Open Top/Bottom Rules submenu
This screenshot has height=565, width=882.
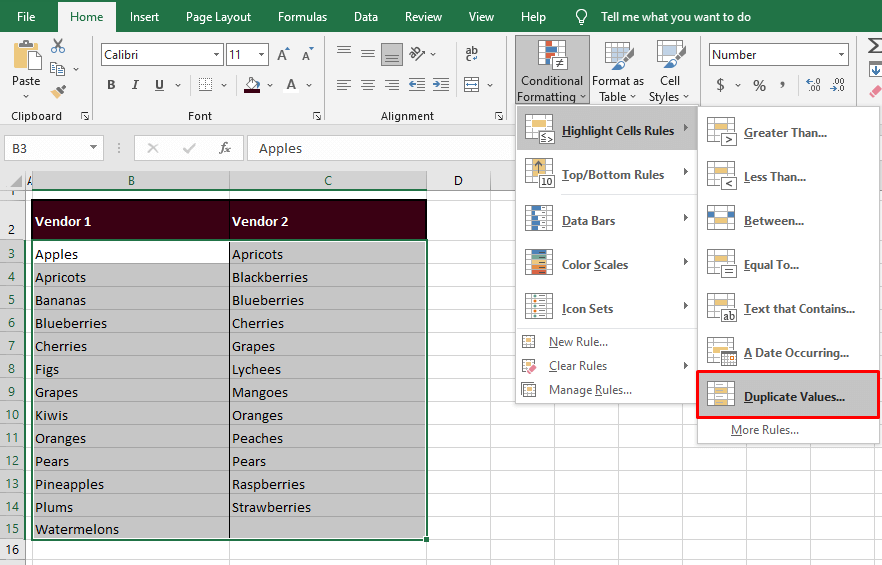click(x=606, y=174)
